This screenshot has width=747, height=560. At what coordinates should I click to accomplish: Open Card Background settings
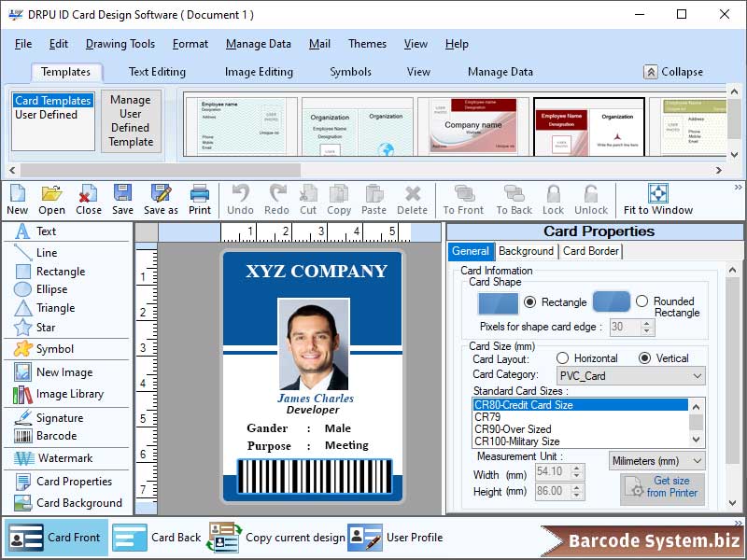(x=65, y=502)
